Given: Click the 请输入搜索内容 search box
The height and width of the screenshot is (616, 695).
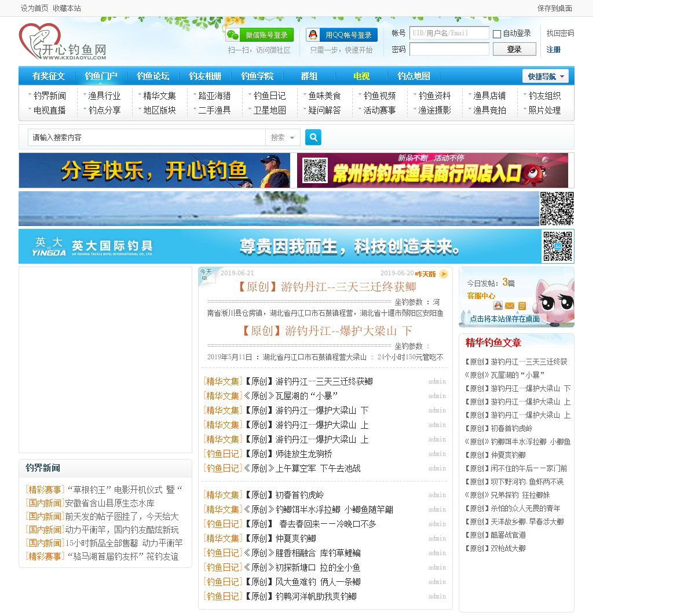Looking at the screenshot, I should [x=146, y=137].
